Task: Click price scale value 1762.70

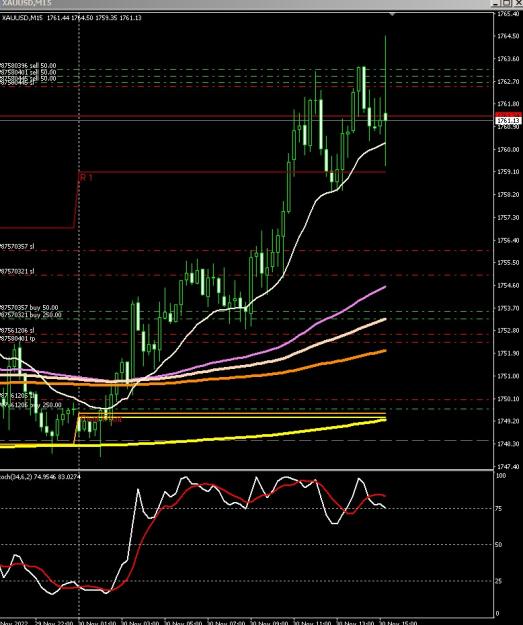Action: (508, 81)
